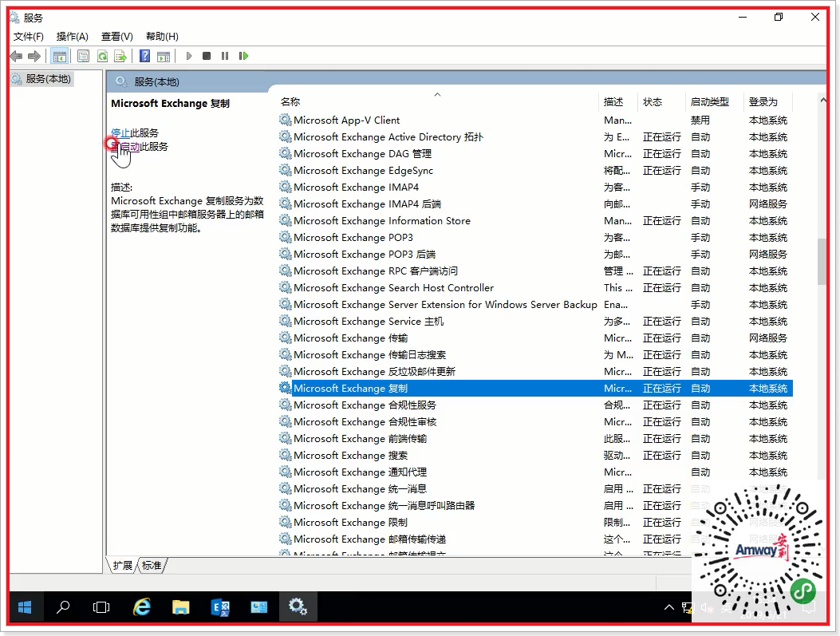840x636 pixels.
Task: Select Microsoft Exchange Active Directory 拓扑 service
Action: (536, 137)
